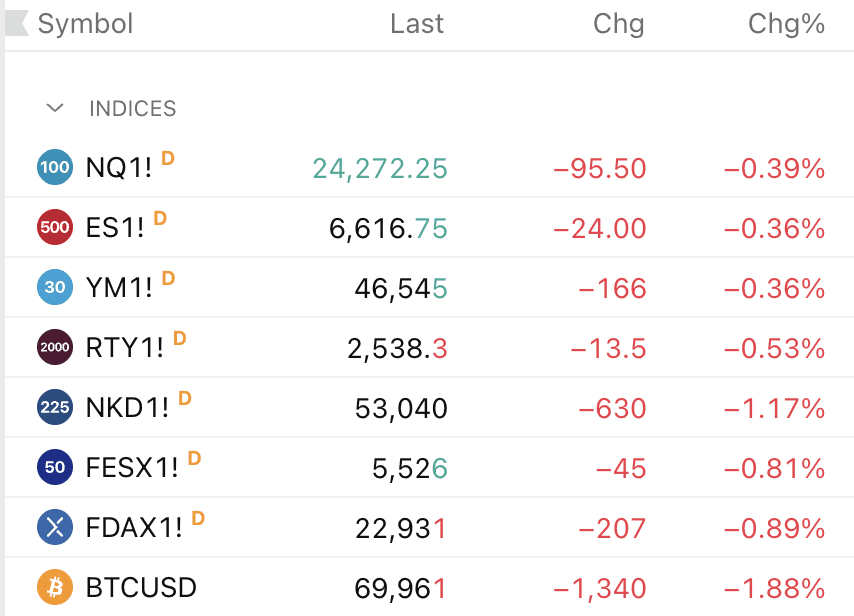Click the FESX1! Euro Stoxx 50 icon

55,468
